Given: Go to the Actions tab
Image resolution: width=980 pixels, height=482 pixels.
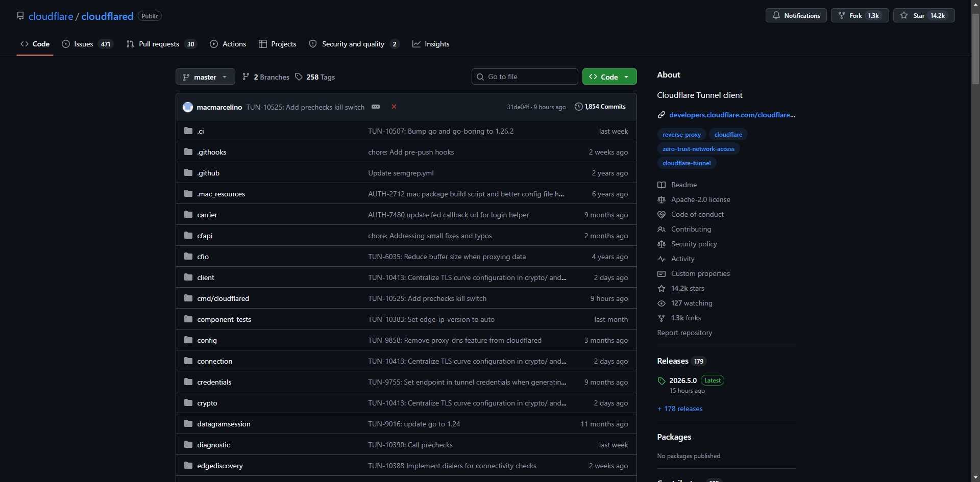Looking at the screenshot, I should coord(228,44).
